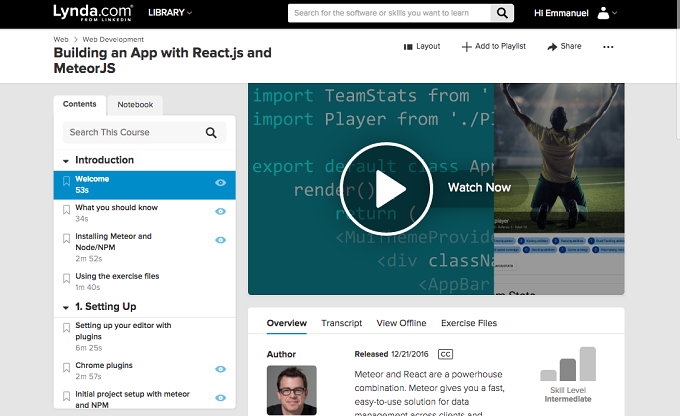680x416 pixels.
Task: Select the Overview tab
Action: click(x=287, y=323)
